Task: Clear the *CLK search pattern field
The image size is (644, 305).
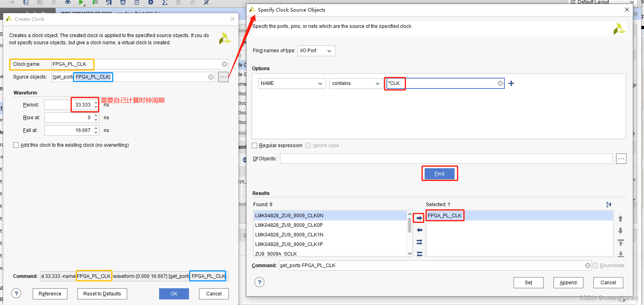Action: click(x=500, y=83)
